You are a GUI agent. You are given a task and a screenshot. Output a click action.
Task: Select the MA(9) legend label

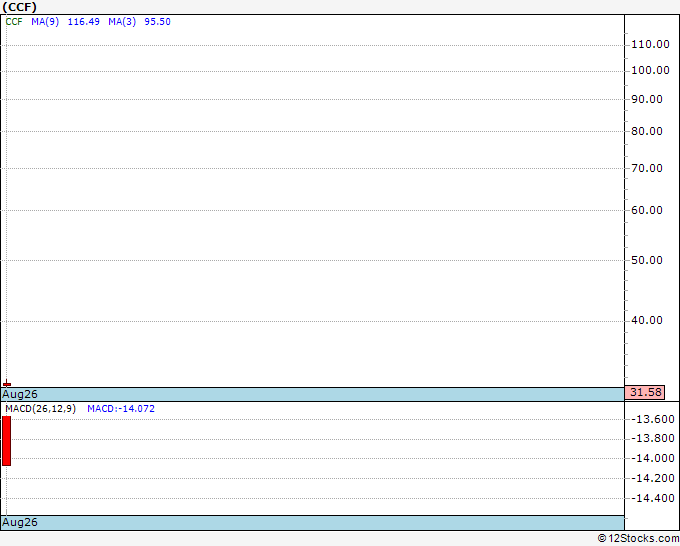click(45, 22)
